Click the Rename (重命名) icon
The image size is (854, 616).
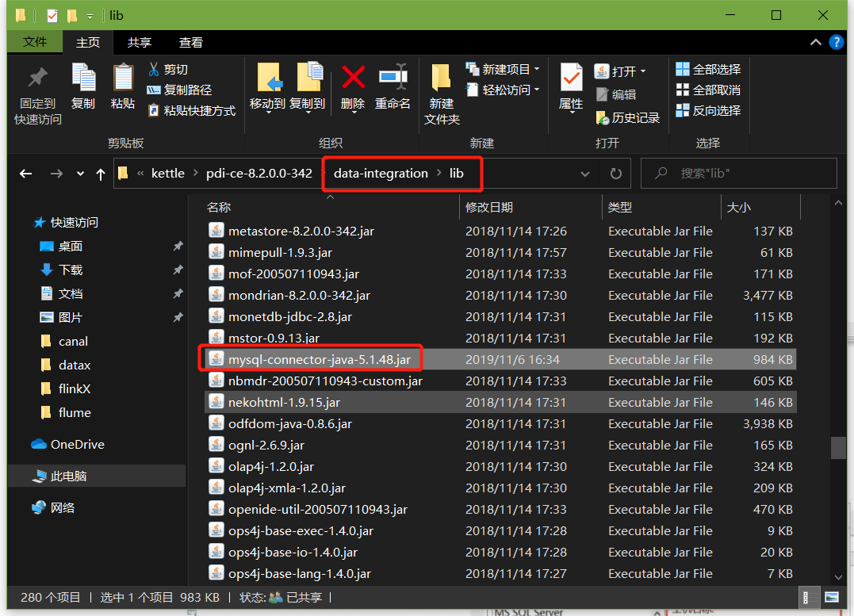[393, 87]
